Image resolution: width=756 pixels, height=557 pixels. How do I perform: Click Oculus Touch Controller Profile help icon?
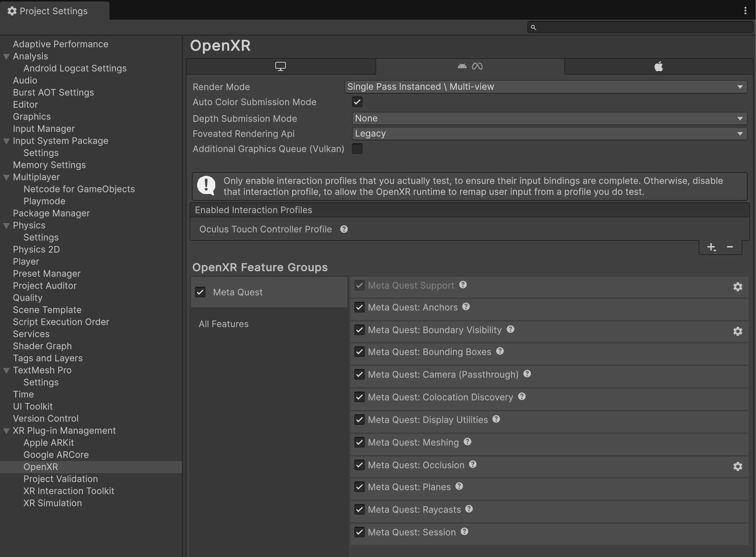tap(344, 229)
